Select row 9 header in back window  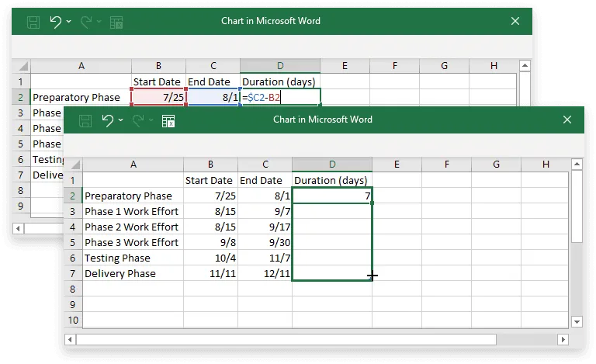(20, 206)
